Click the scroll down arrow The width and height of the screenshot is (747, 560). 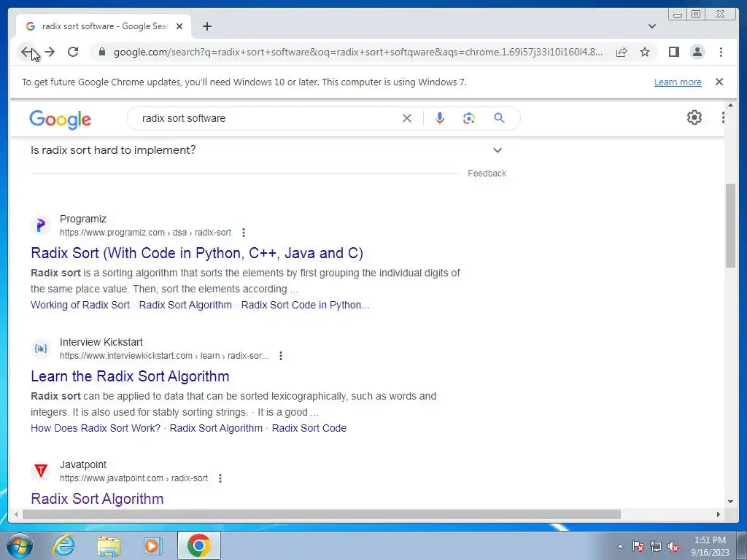[x=730, y=502]
